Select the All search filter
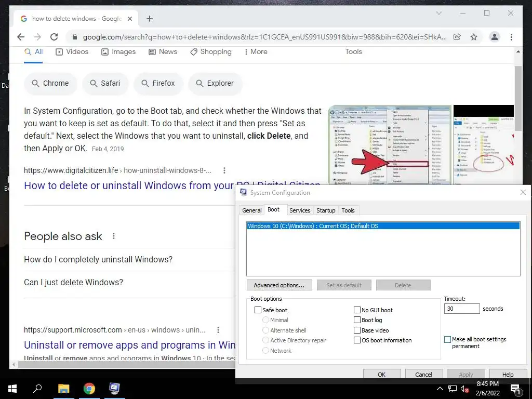The image size is (532, 399). click(x=33, y=52)
